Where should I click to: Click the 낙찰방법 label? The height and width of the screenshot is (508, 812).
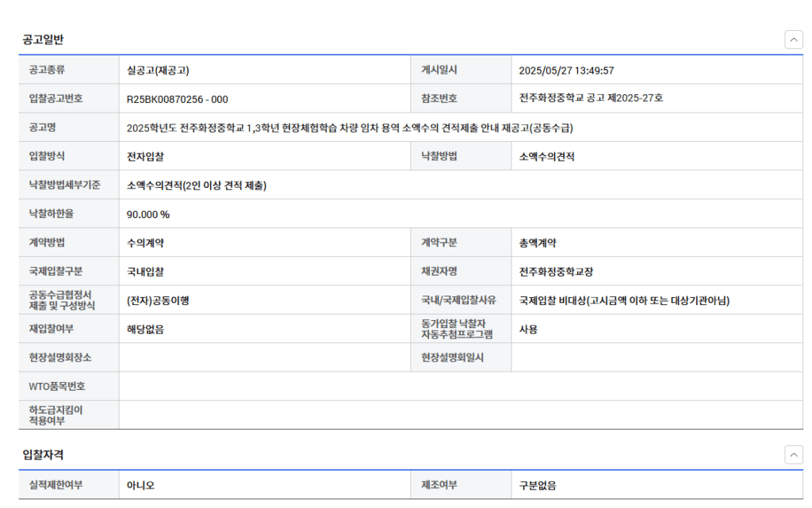point(439,155)
